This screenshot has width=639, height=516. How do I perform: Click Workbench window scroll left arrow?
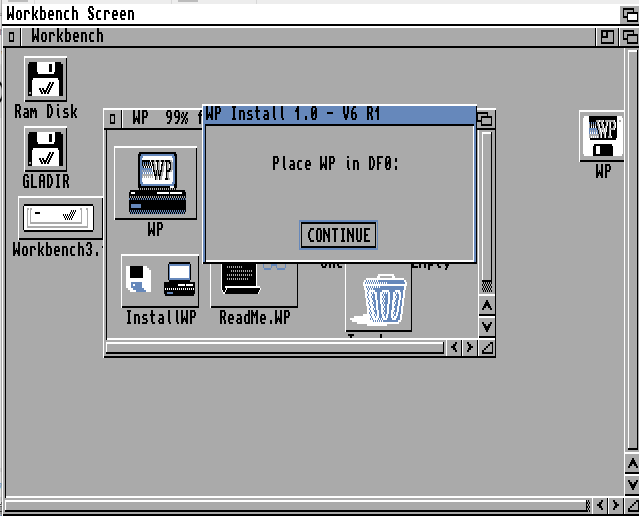tap(600, 505)
